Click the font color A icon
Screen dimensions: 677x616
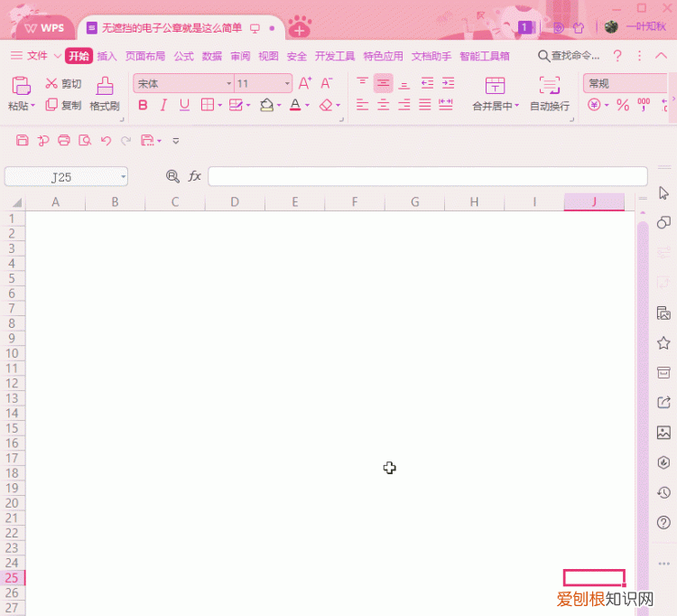click(295, 105)
